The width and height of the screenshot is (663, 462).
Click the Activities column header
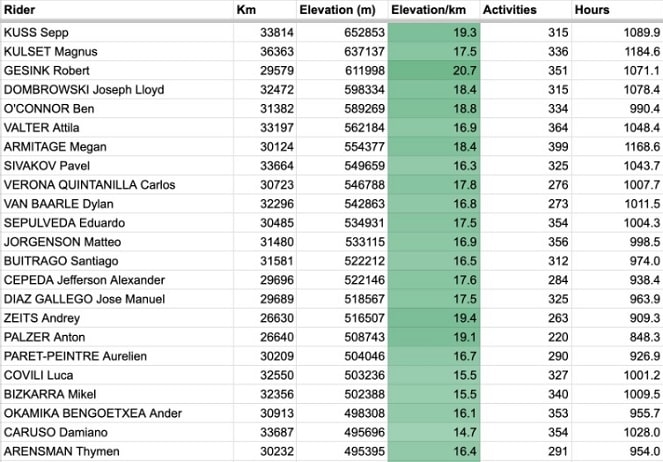[x=526, y=10]
